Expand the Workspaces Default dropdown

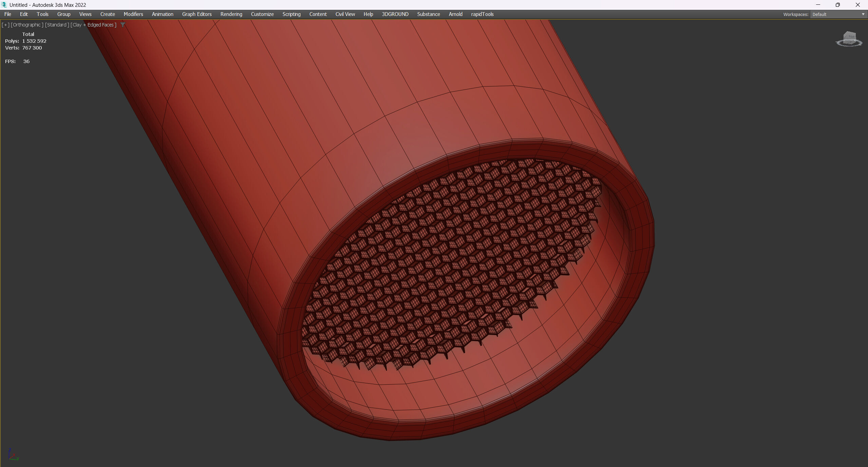tap(838, 14)
